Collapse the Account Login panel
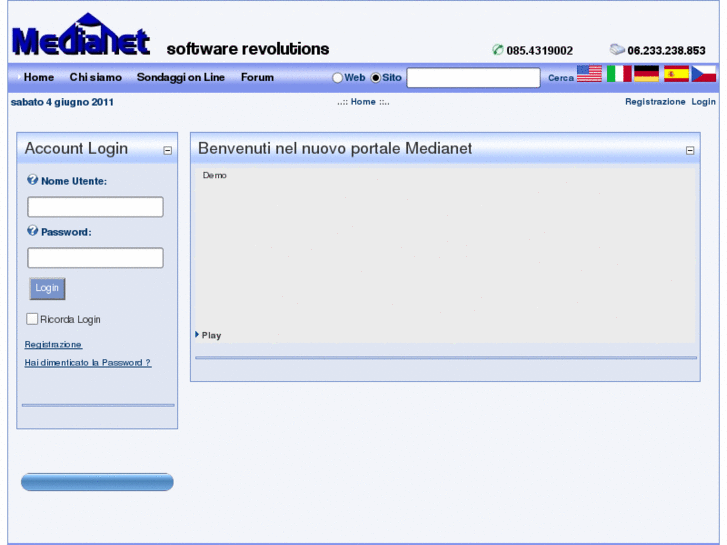 pyautogui.click(x=168, y=150)
